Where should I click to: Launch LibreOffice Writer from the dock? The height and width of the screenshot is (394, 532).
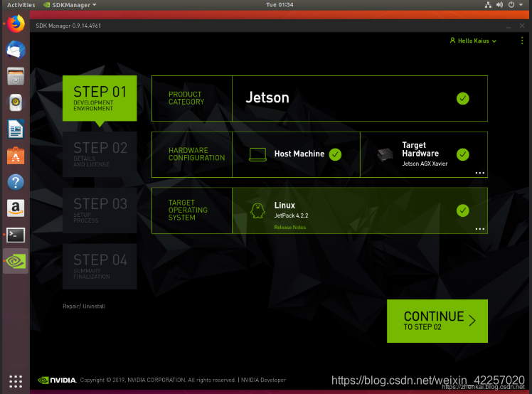pyautogui.click(x=16, y=129)
